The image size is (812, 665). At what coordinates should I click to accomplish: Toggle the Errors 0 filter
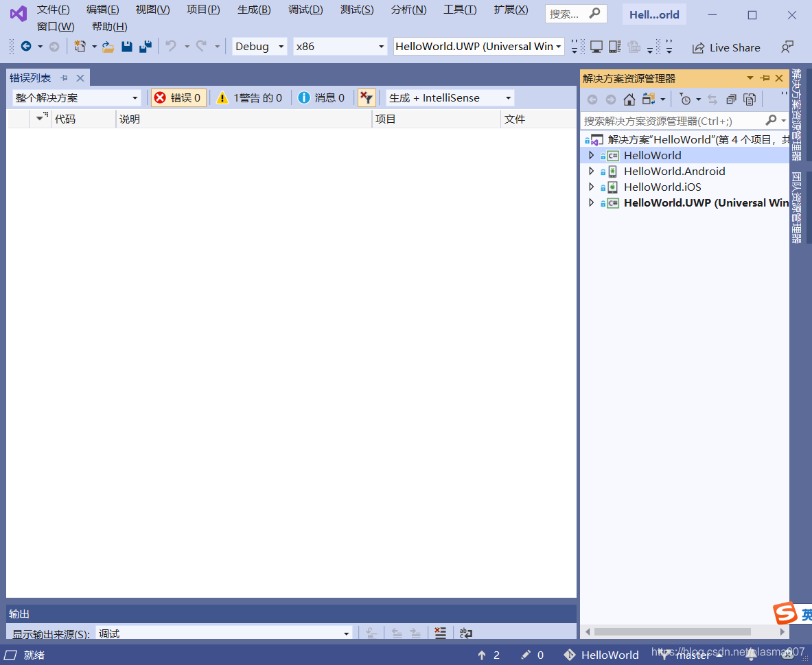tap(178, 98)
